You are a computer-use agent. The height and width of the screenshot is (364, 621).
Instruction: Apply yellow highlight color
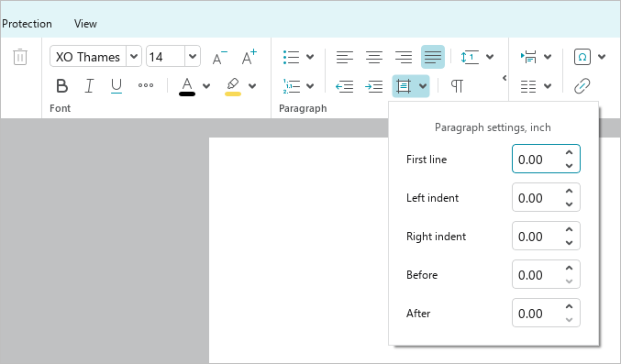click(x=233, y=86)
